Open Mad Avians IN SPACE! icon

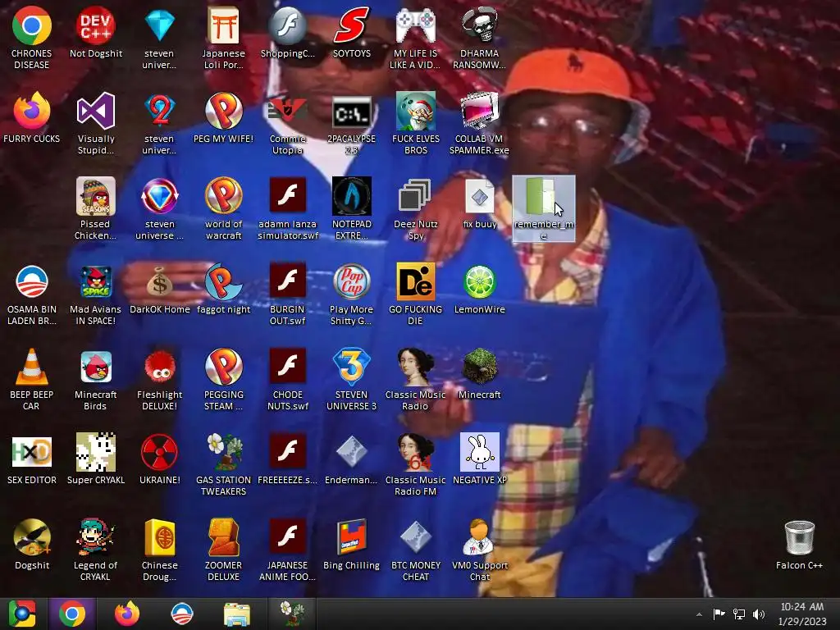click(95, 282)
